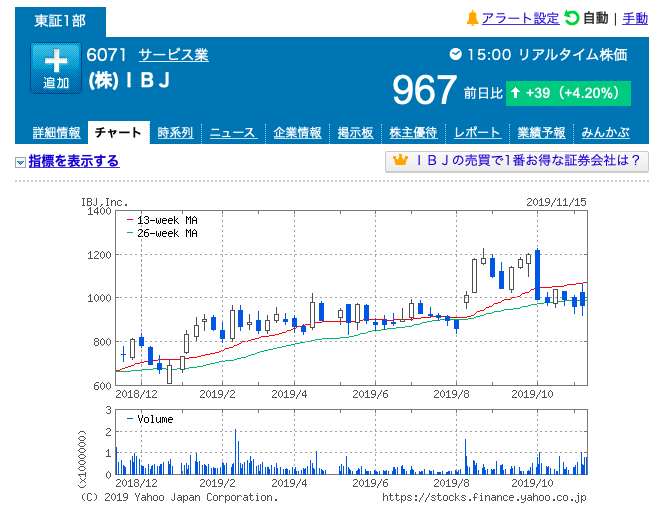
Task: Click the green auto-refresh arrow icon
Action: click(572, 18)
